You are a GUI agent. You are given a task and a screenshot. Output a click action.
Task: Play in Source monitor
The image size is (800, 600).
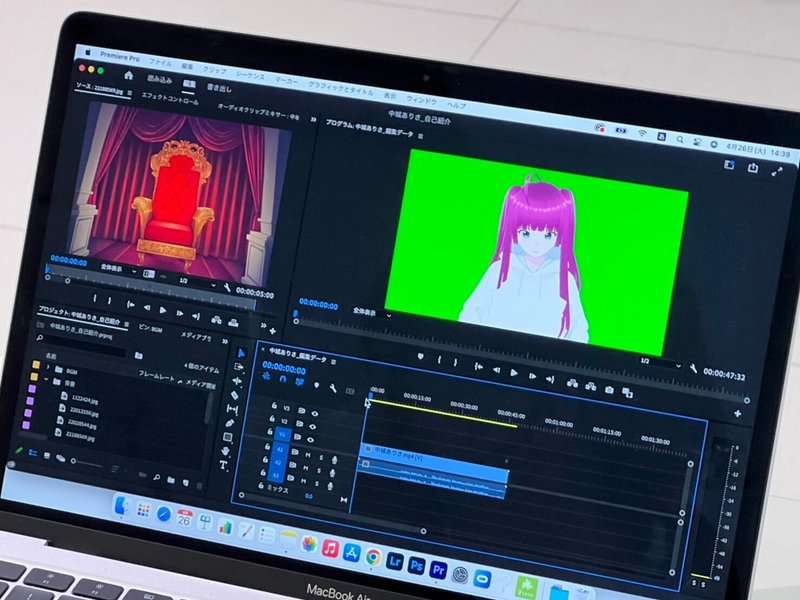click(x=163, y=310)
